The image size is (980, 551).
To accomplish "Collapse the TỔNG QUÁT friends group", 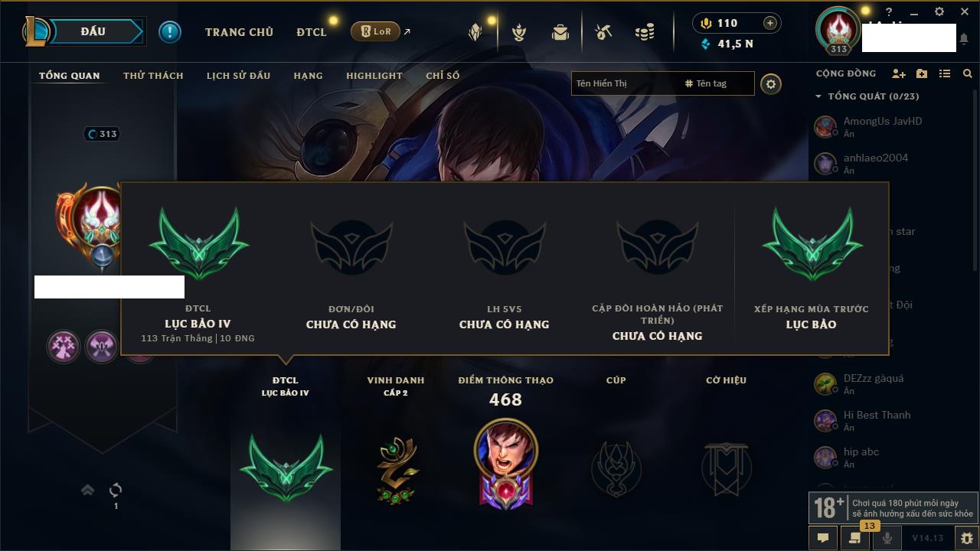I will click(x=818, y=96).
